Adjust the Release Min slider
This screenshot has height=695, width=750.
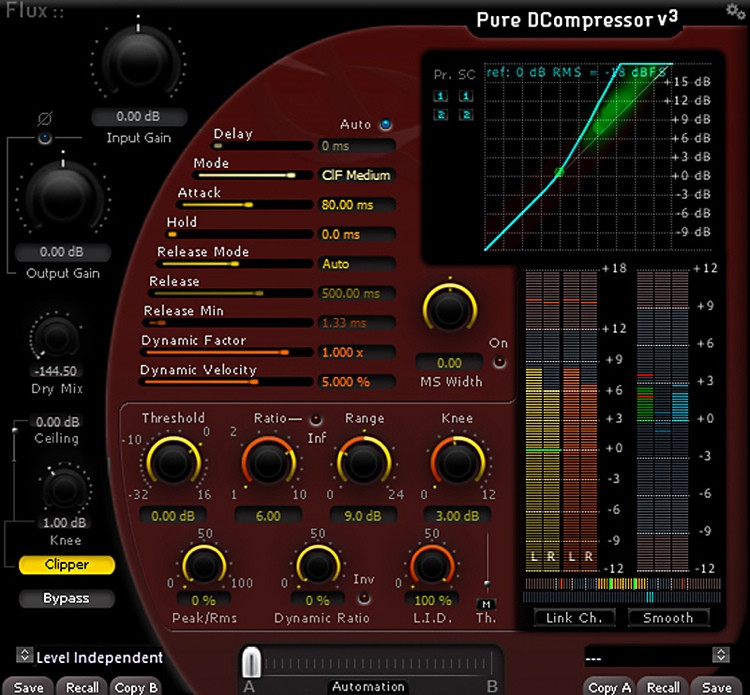click(229, 323)
